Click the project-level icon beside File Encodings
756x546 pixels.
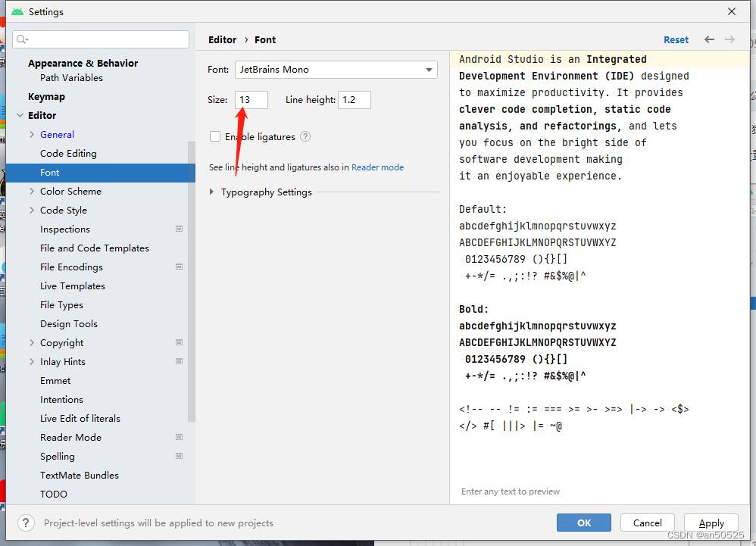180,267
